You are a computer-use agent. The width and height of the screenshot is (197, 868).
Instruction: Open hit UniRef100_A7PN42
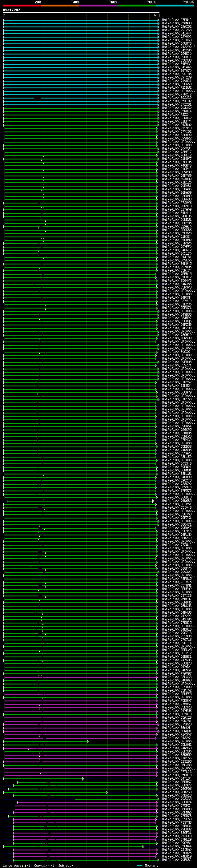pyautogui.click(x=176, y=20)
